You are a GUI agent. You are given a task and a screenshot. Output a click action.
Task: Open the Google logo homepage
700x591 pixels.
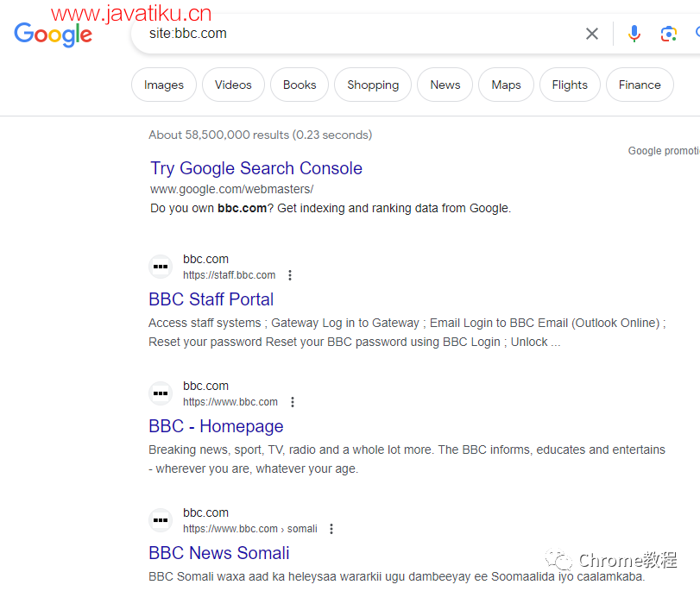click(x=54, y=35)
